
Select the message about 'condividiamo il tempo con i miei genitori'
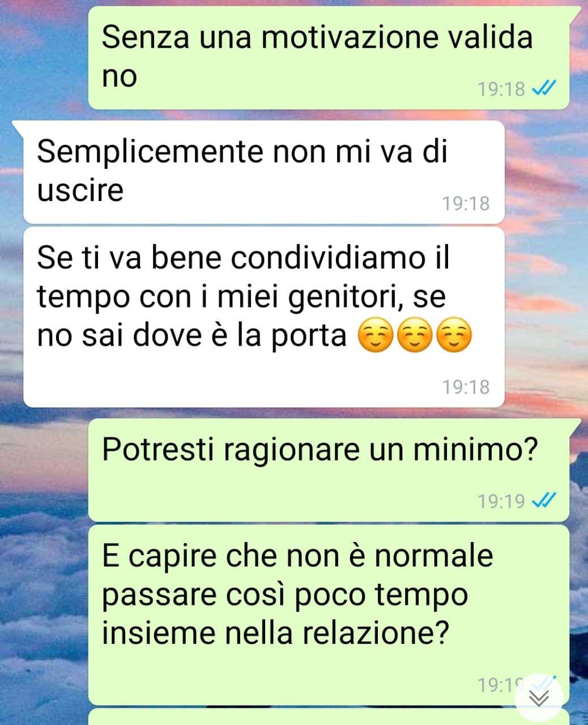click(264, 317)
